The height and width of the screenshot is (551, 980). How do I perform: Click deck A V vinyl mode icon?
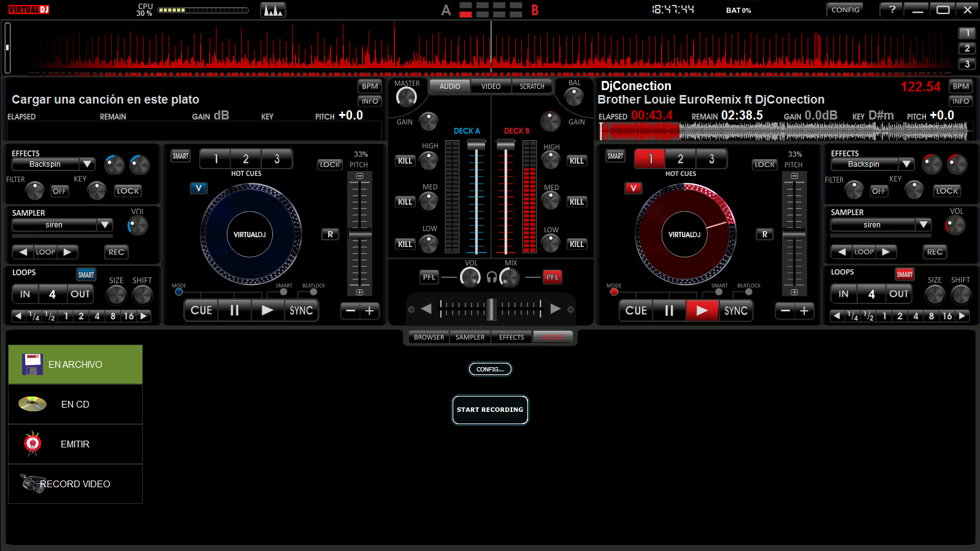point(199,188)
